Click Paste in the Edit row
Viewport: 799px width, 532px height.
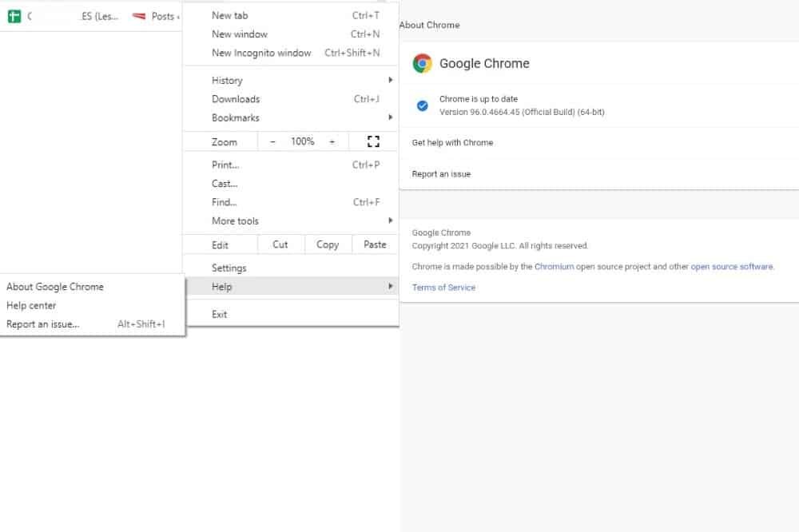(375, 244)
